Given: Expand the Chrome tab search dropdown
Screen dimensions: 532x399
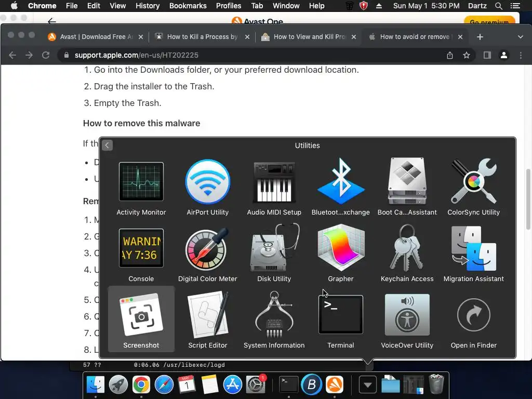Looking at the screenshot, I should (521, 37).
